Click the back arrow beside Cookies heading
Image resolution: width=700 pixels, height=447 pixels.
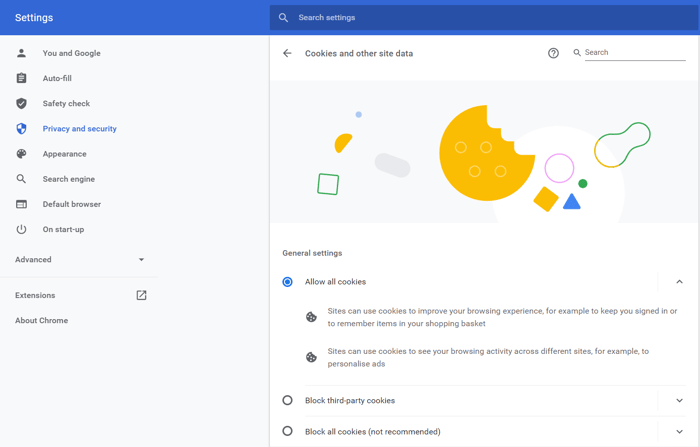287,53
